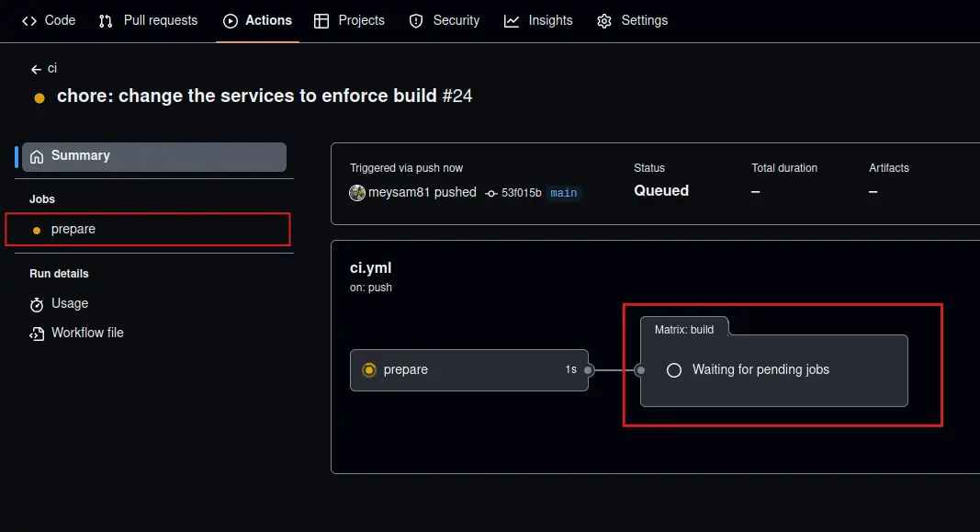
Task: Select the prepare job in sidebar
Action: click(x=73, y=229)
